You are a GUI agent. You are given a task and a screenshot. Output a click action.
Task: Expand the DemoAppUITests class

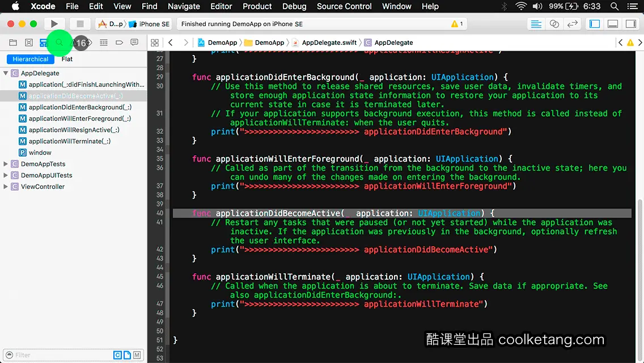click(6, 175)
